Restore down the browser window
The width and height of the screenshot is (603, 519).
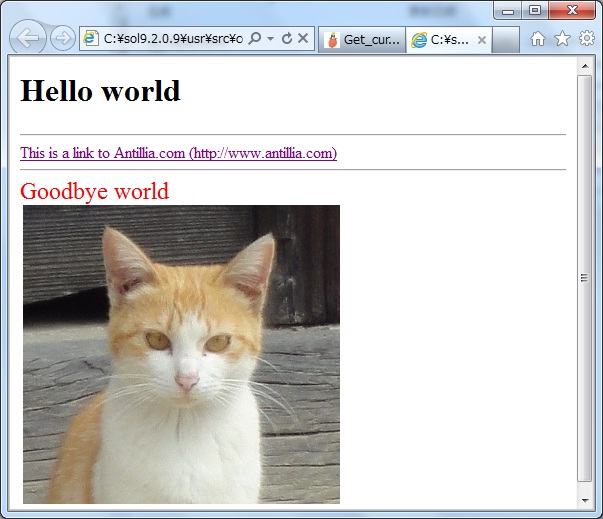click(x=535, y=10)
